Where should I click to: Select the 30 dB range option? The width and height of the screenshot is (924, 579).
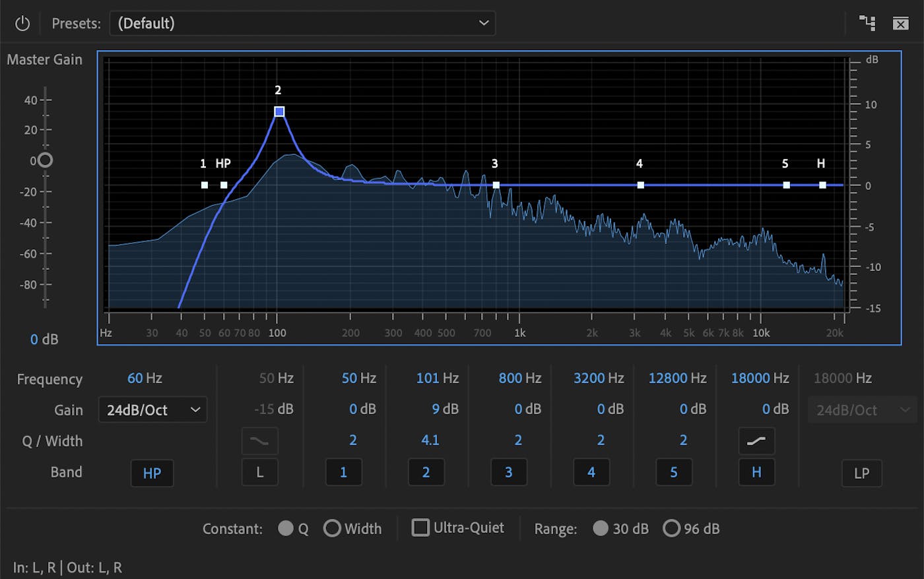[x=600, y=528]
